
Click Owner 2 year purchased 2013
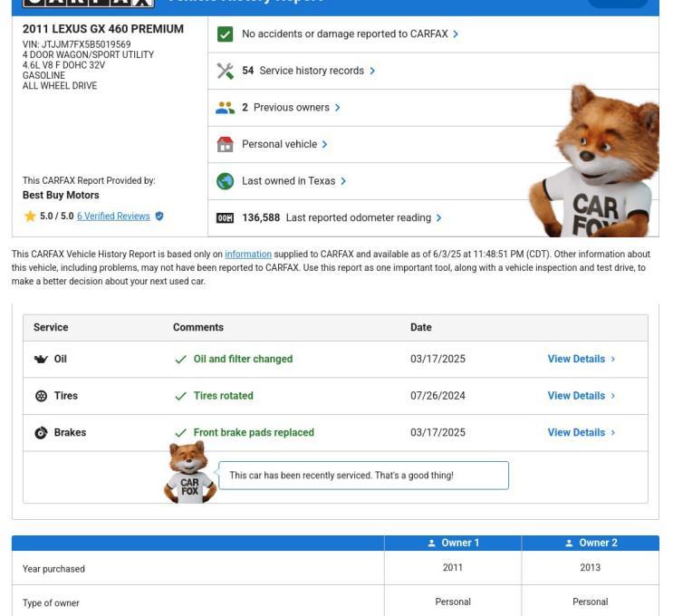[x=591, y=568]
